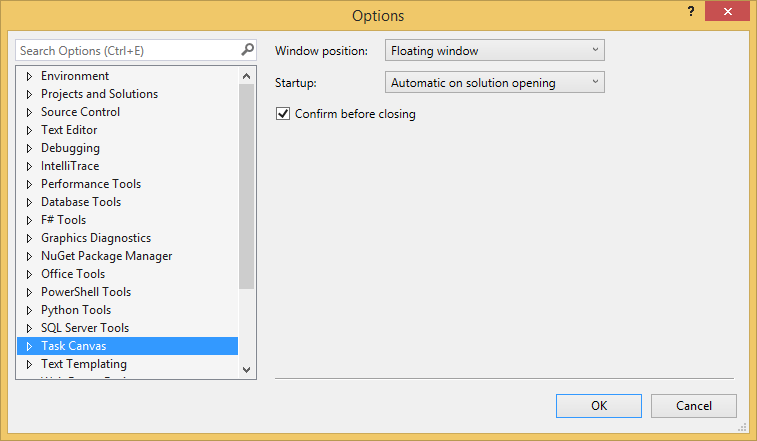
Task: Expand the SQL Server Tools node arrow
Action: (29, 328)
